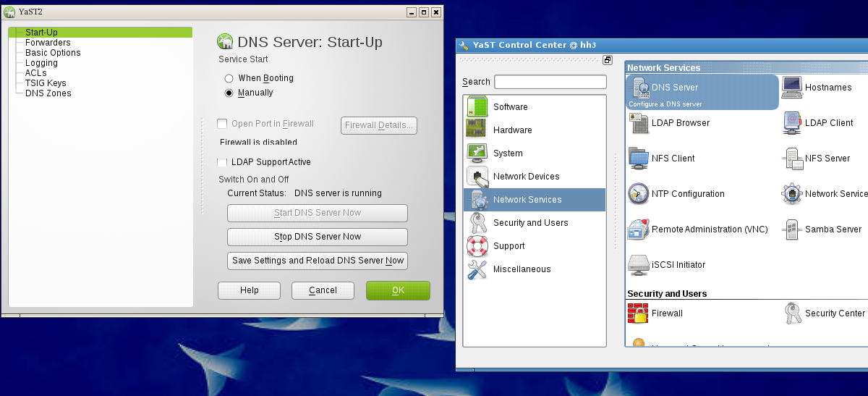Maximize the YaST2 window

[x=424, y=12]
